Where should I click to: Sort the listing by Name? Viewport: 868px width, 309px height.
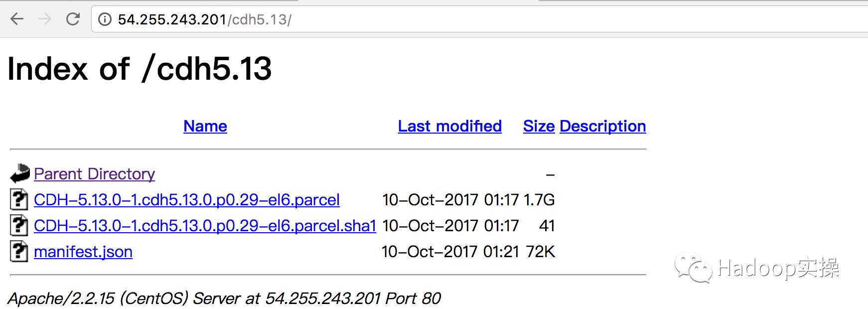pyautogui.click(x=205, y=126)
